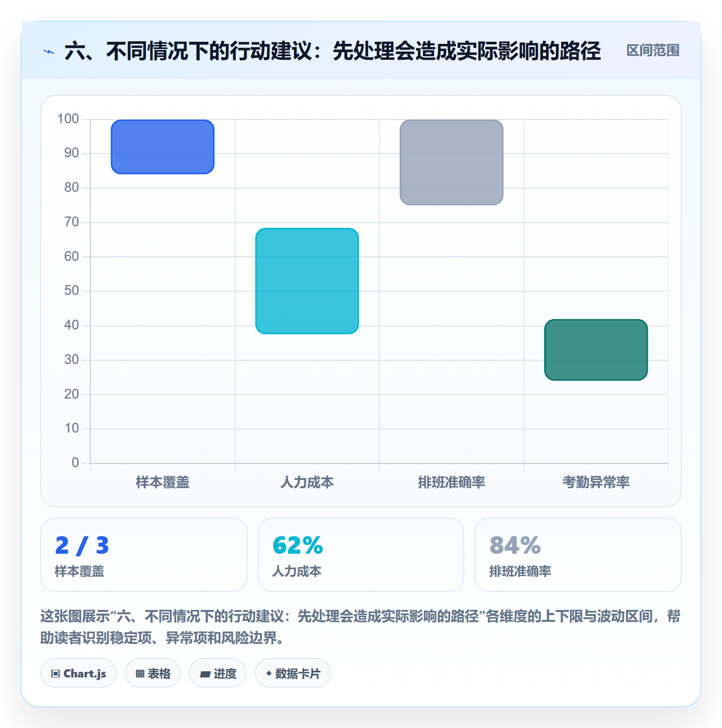Select the 进度 tag chip
This screenshot has width=722, height=728.
pos(218,673)
